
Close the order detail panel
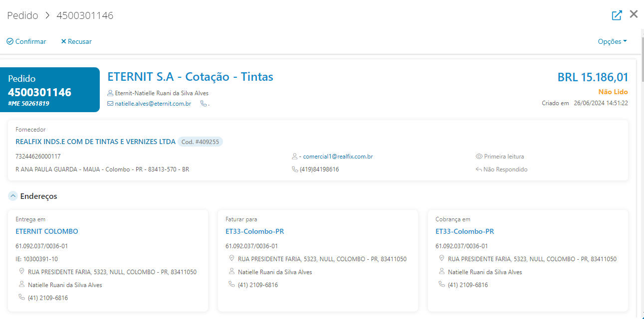(634, 14)
